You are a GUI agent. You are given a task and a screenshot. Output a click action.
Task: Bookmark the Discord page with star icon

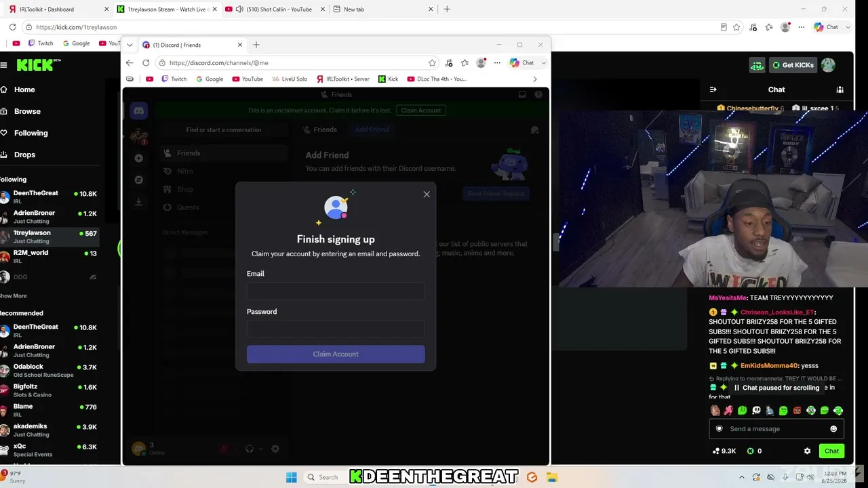click(x=432, y=63)
